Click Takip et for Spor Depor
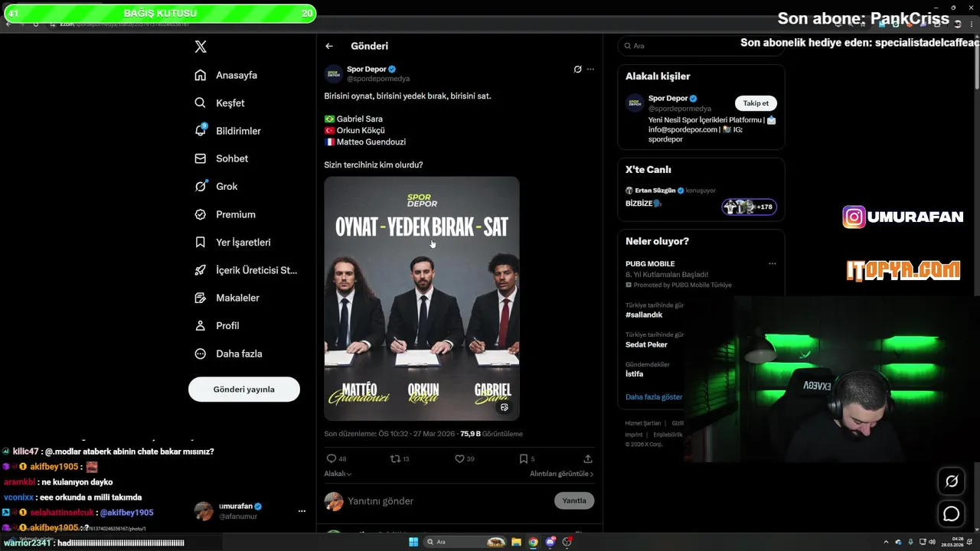Screen dimensions: 980x551 point(756,103)
